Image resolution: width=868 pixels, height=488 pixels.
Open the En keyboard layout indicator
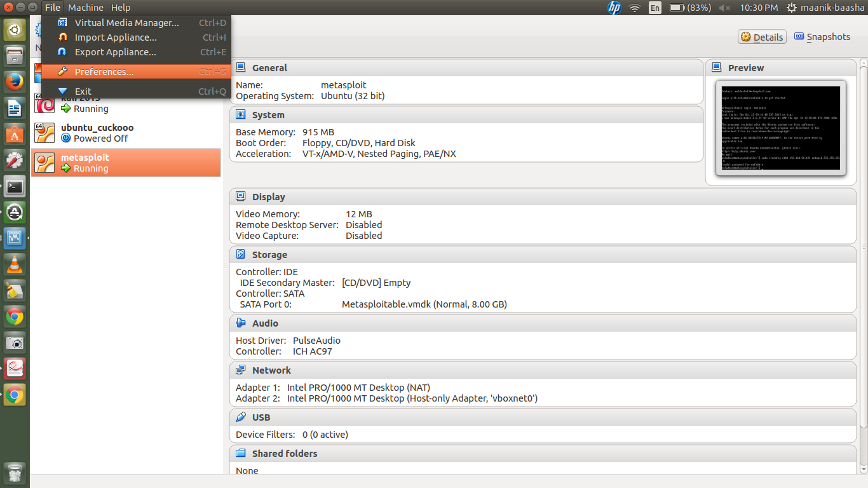pyautogui.click(x=654, y=8)
